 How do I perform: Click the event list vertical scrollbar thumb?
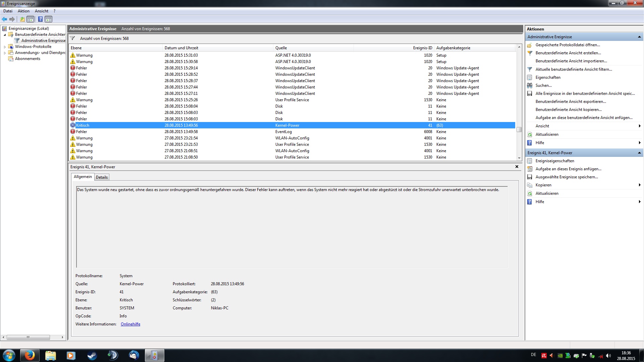[519, 129]
